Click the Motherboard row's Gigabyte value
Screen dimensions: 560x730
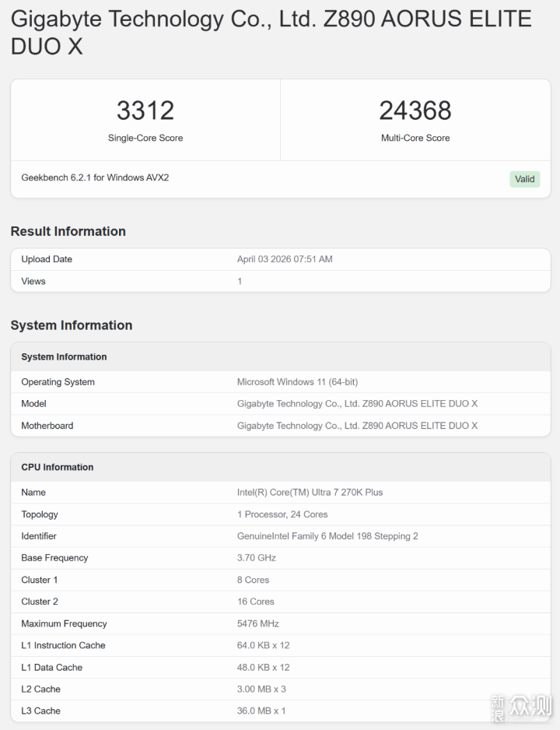point(357,426)
